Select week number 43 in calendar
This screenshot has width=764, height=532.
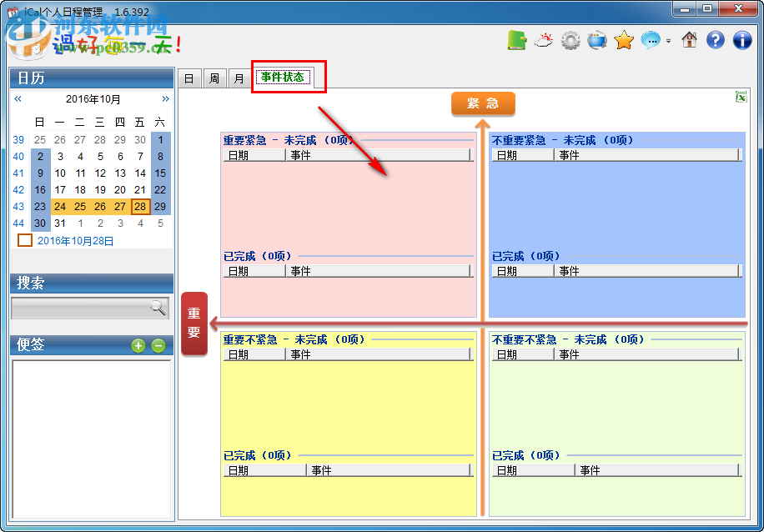coord(18,207)
